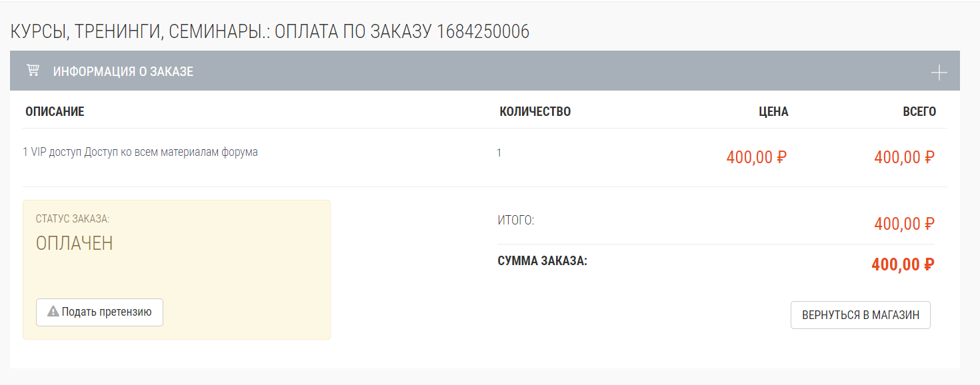Click the ИТОГО subtotal label
The height and width of the screenshot is (385, 980).
pos(516,220)
